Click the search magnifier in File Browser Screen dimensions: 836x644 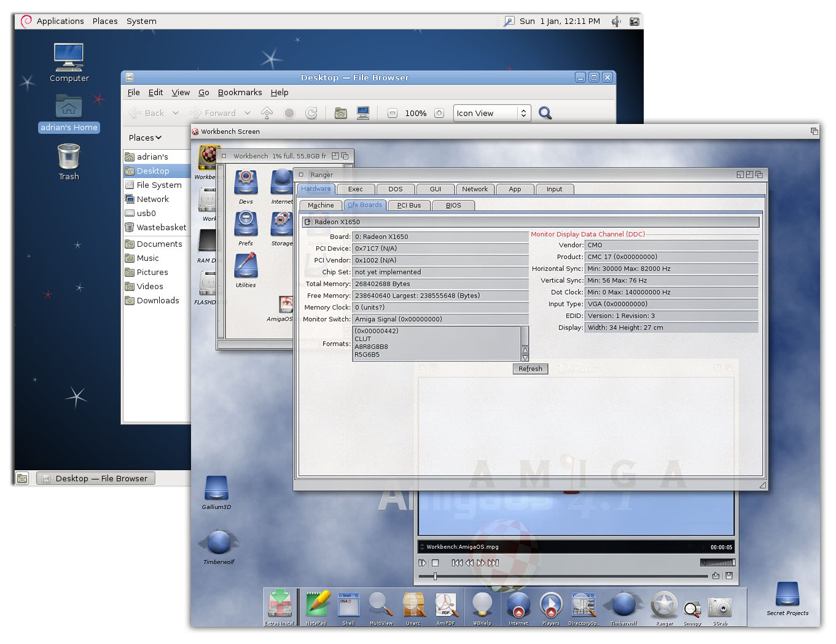pyautogui.click(x=545, y=113)
